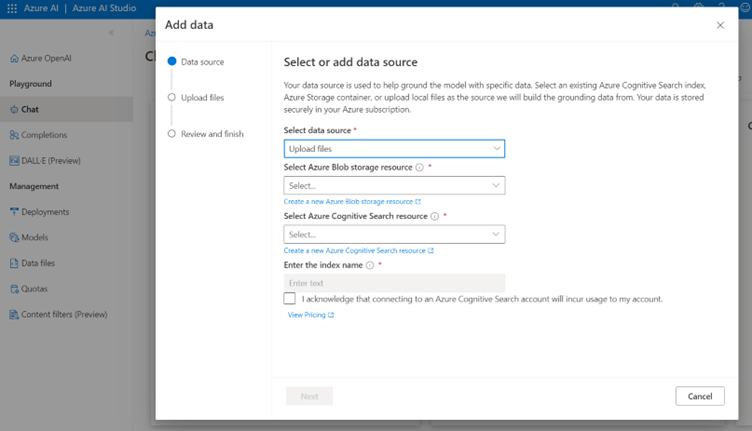This screenshot has width=752, height=431.
Task: Collapse the sidebar with double-chevron icon
Action: 111,33
